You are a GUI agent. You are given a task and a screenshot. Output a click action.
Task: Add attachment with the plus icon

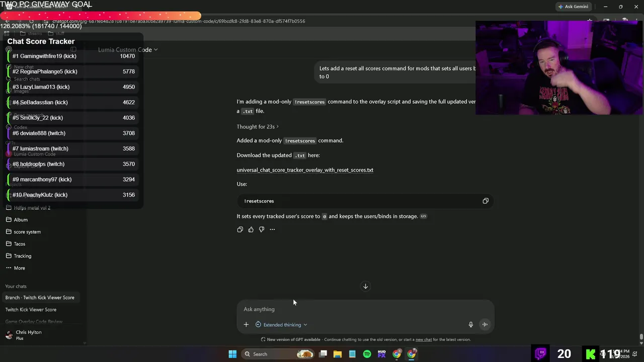pos(246,325)
